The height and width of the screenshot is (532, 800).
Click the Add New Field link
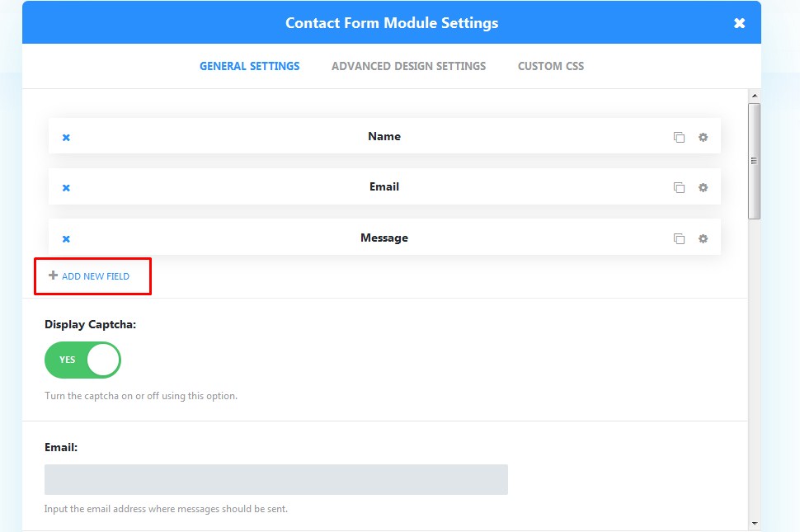point(89,276)
